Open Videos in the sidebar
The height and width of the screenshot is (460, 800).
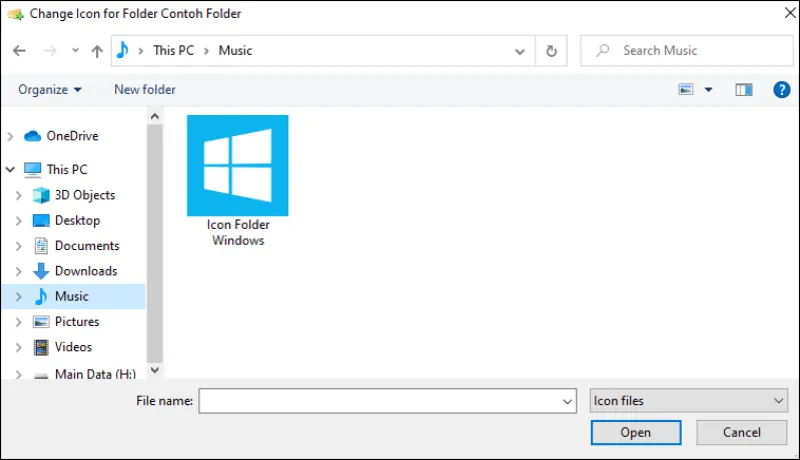tap(73, 347)
